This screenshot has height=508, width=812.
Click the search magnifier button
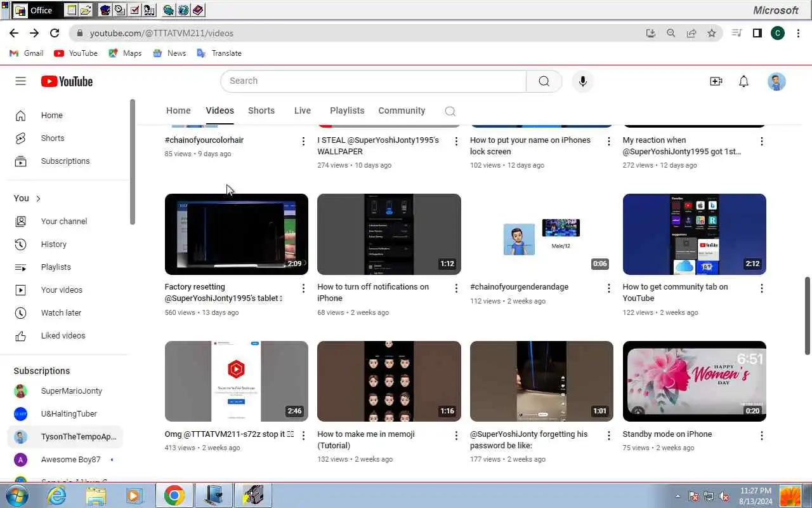click(x=544, y=81)
